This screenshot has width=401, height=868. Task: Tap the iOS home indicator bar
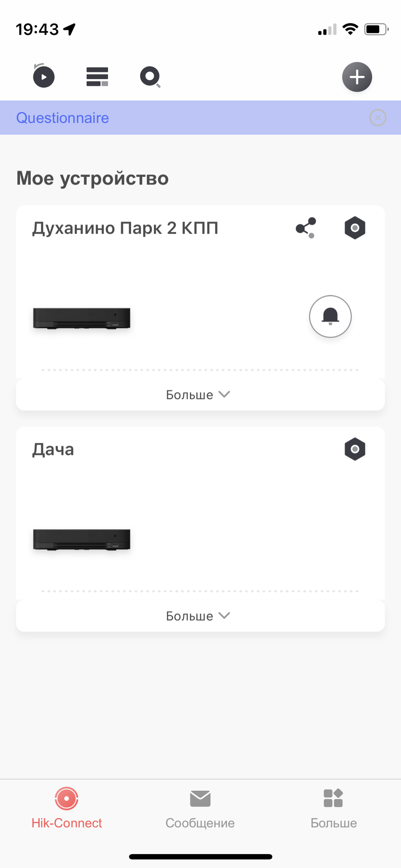[x=200, y=857]
